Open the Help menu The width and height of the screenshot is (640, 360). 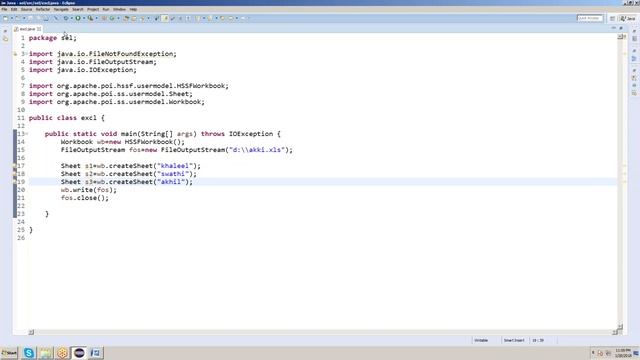click(x=133, y=9)
